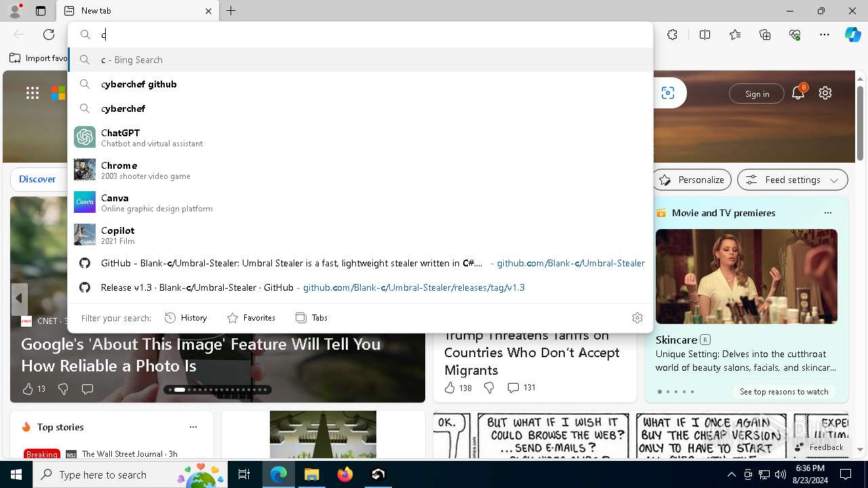Filter search by Tabs
Image resolution: width=868 pixels, height=488 pixels.
click(x=311, y=318)
